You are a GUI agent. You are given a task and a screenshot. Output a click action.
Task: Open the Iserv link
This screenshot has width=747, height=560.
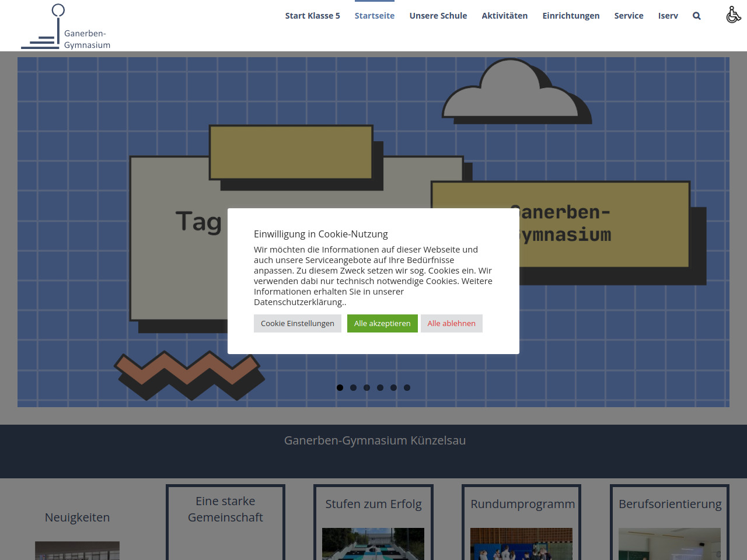click(x=668, y=16)
